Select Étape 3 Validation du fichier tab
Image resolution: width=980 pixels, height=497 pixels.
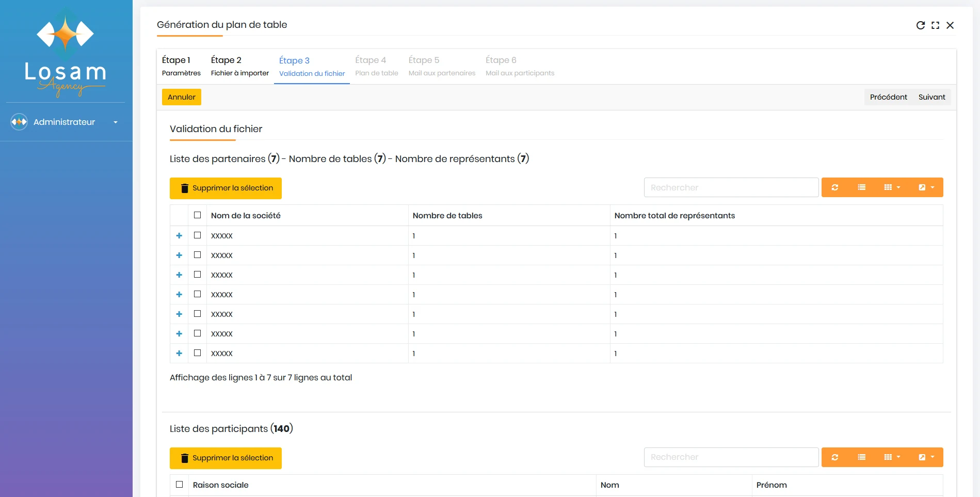click(312, 67)
